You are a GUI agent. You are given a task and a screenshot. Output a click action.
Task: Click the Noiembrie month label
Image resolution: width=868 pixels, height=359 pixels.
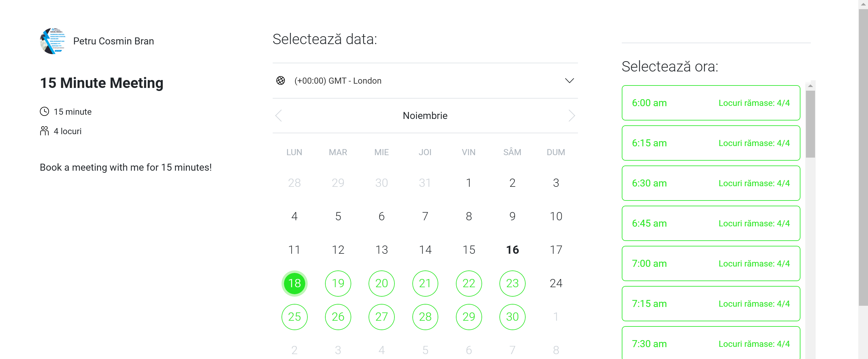(425, 116)
